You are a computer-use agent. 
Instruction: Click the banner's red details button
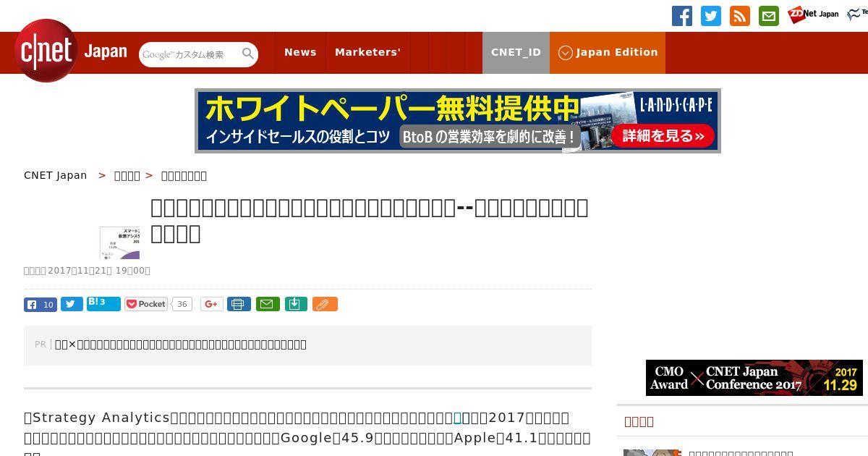663,136
